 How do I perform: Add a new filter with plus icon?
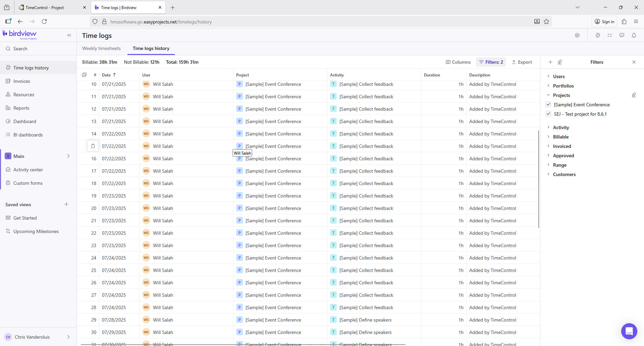[550, 62]
